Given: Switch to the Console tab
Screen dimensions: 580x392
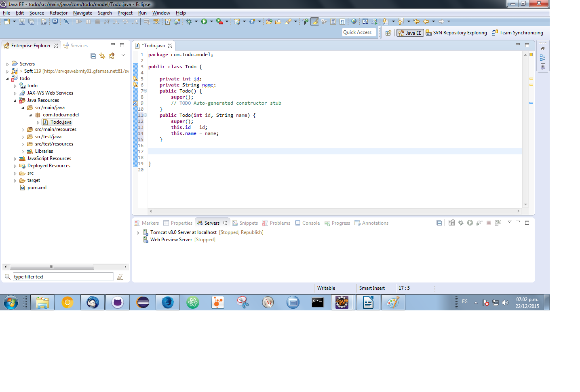Looking at the screenshot, I should [x=307, y=223].
